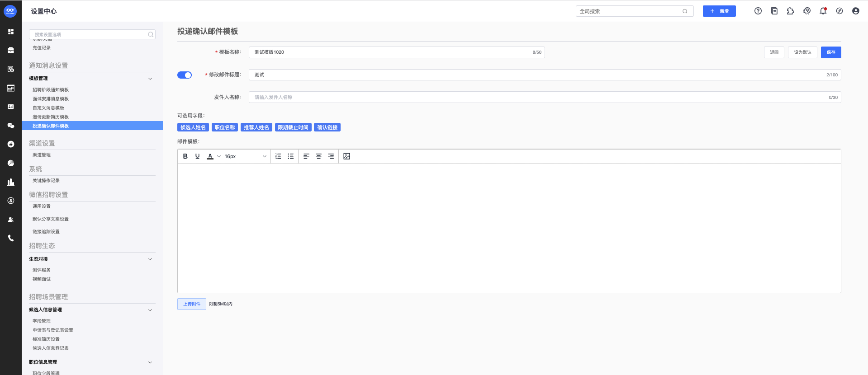The height and width of the screenshot is (375, 868).
Task: Insert a bulleted list
Action: click(291, 156)
